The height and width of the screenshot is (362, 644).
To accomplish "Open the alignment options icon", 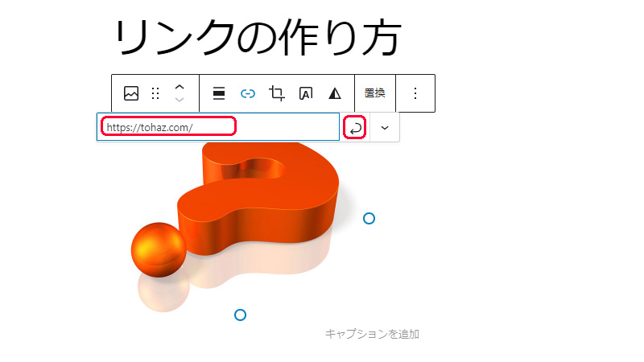I will point(219,93).
